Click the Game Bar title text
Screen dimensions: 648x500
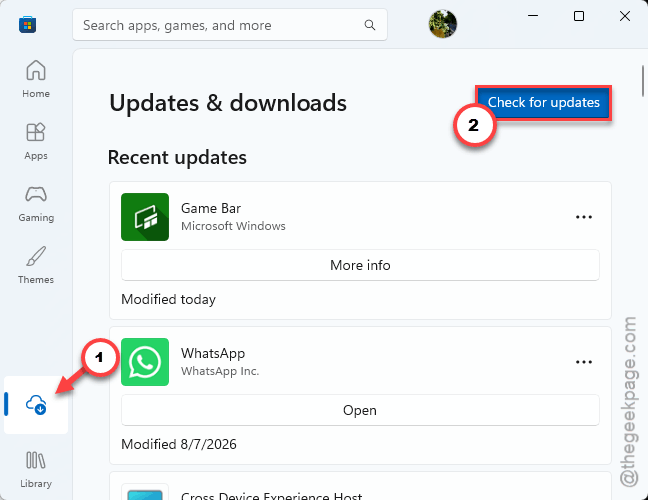click(211, 208)
